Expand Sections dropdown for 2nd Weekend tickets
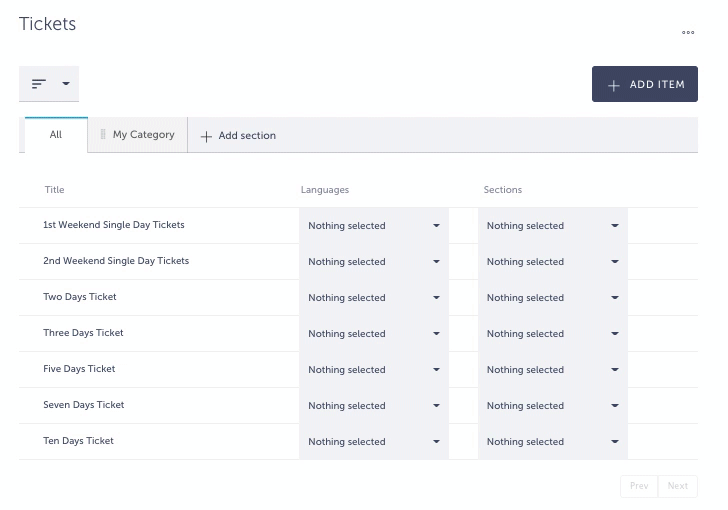 552,262
